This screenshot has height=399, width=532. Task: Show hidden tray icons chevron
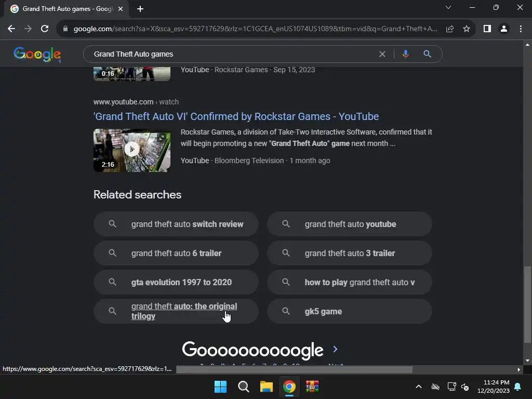[x=419, y=387]
